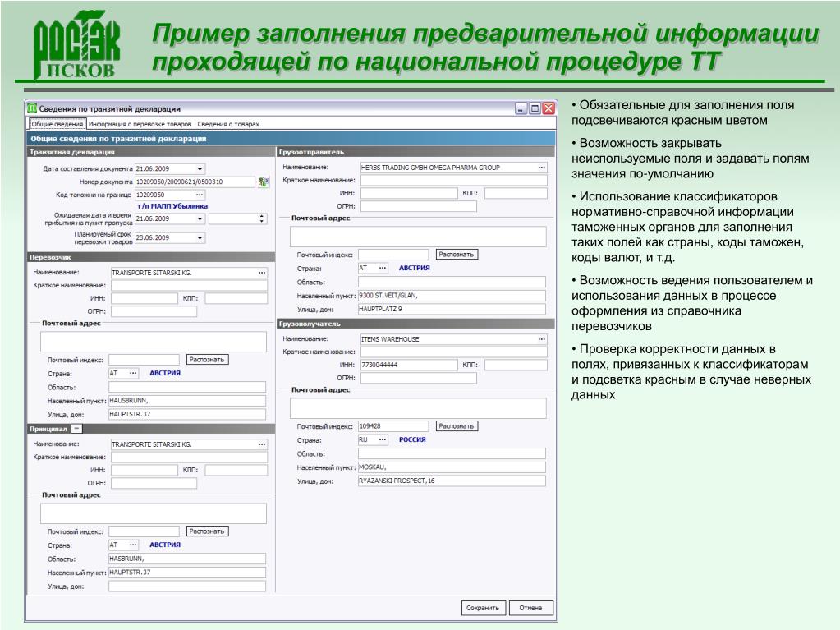Click the arrival time spinner arrows
840x630 pixels.
tap(261, 218)
